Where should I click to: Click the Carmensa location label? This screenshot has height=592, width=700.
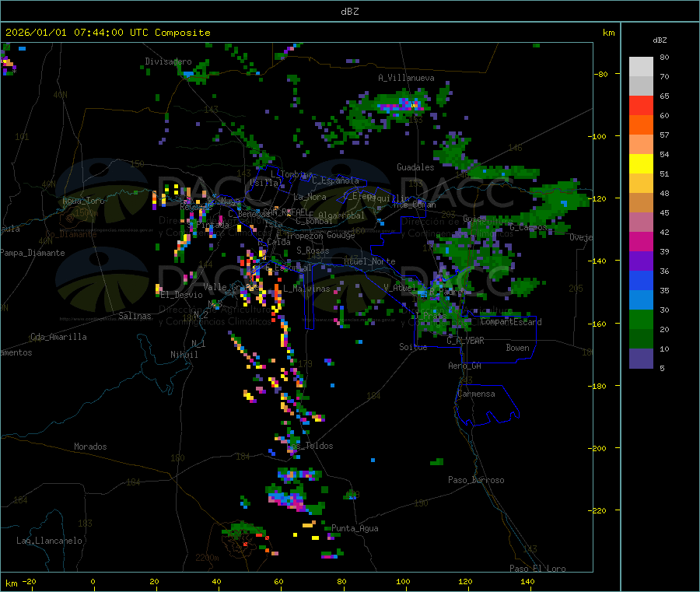click(x=476, y=394)
